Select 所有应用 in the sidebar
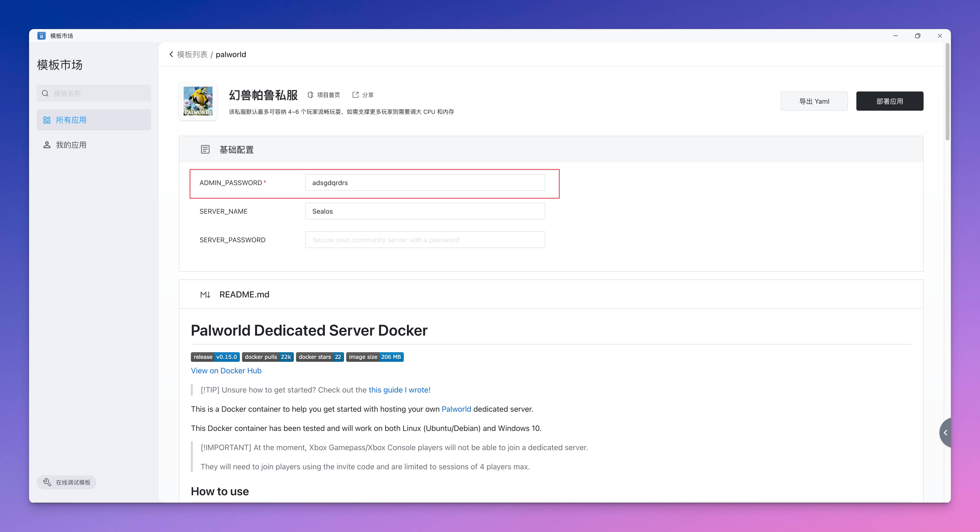The width and height of the screenshot is (980, 532). (x=94, y=120)
